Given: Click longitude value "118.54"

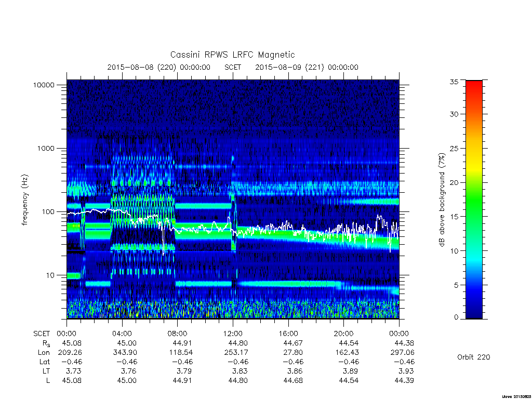Looking at the screenshot, I should (180, 353).
